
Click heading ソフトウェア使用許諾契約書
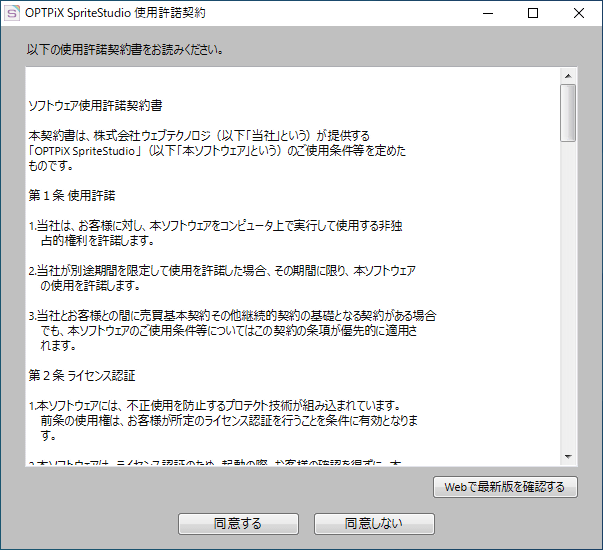point(95,106)
